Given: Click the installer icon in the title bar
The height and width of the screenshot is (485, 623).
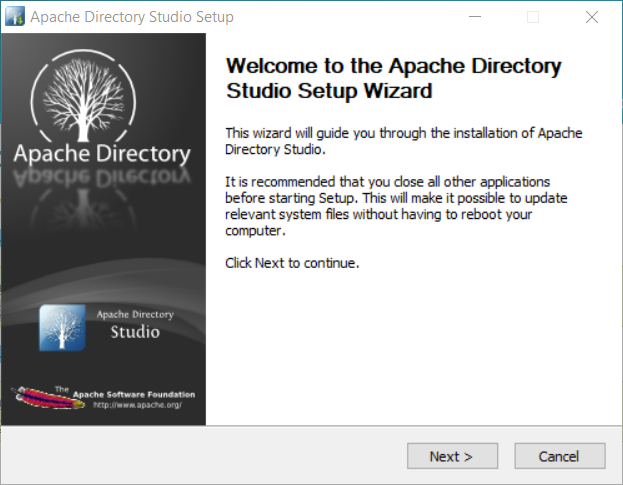Looking at the screenshot, I should click(x=15, y=17).
